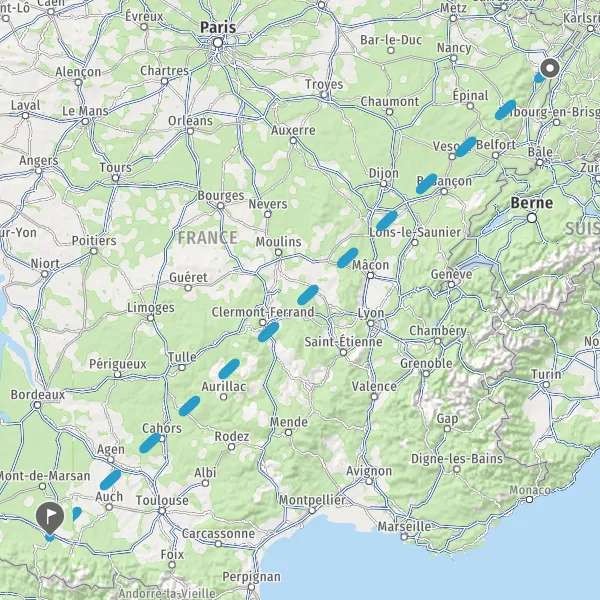
Task: Select the Genève city label
Action: click(x=451, y=274)
